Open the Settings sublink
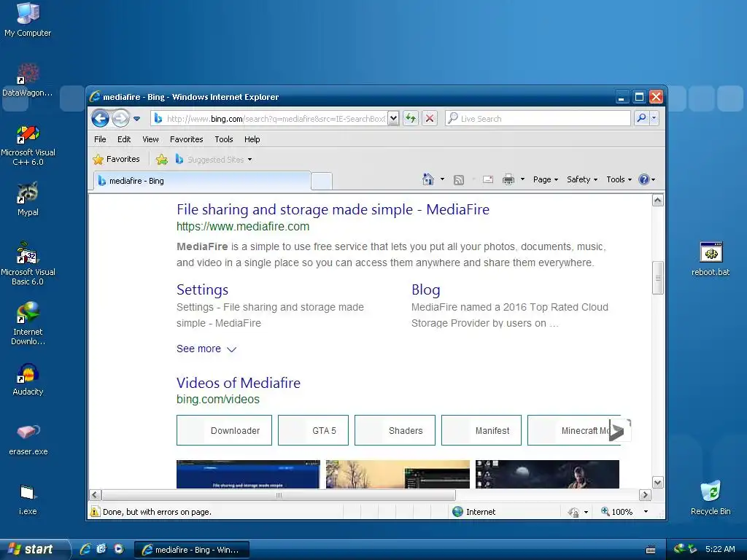 [203, 289]
